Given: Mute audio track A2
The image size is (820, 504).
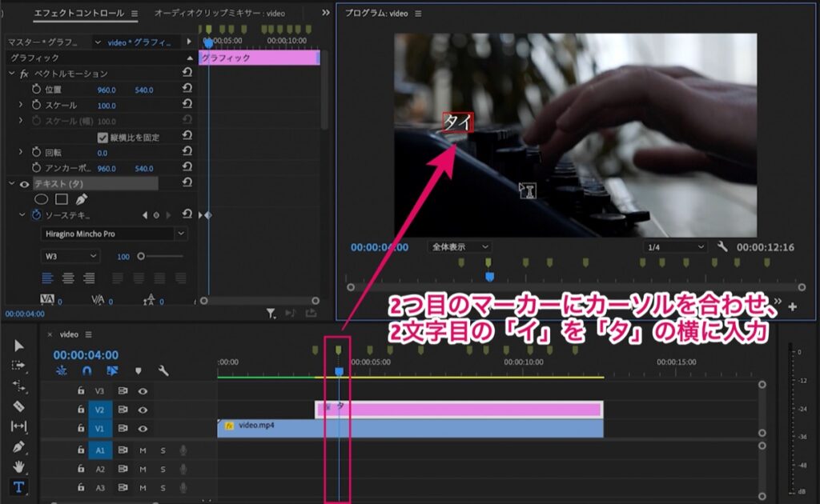Looking at the screenshot, I should pos(143,469).
